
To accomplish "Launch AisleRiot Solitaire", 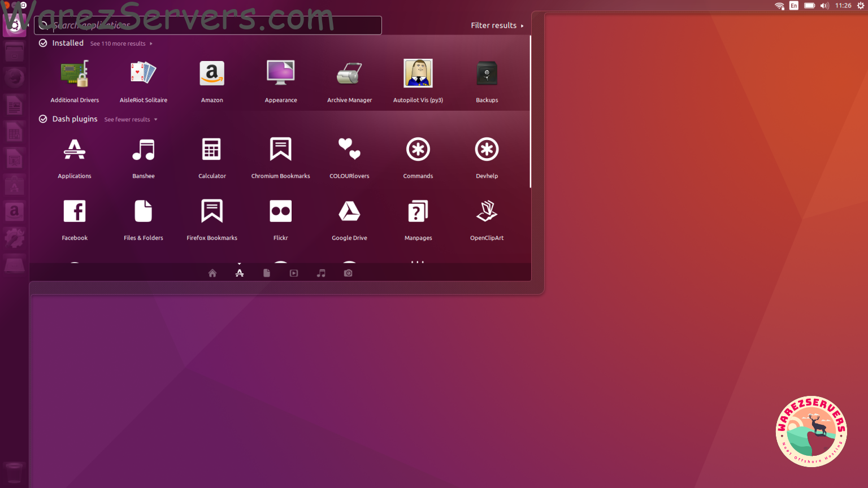I will click(x=143, y=79).
